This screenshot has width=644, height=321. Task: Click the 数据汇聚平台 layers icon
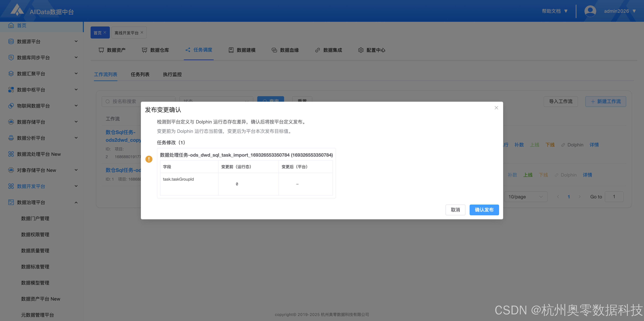(11, 74)
